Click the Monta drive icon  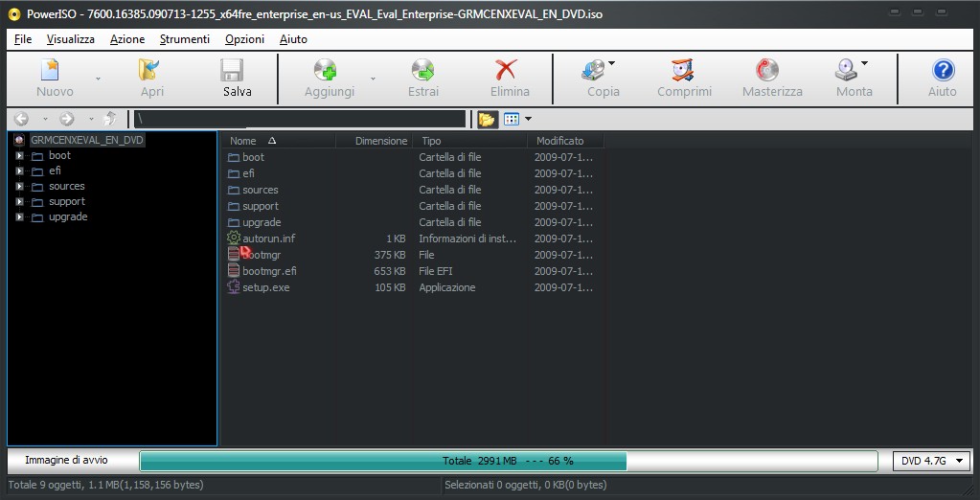coord(846,69)
